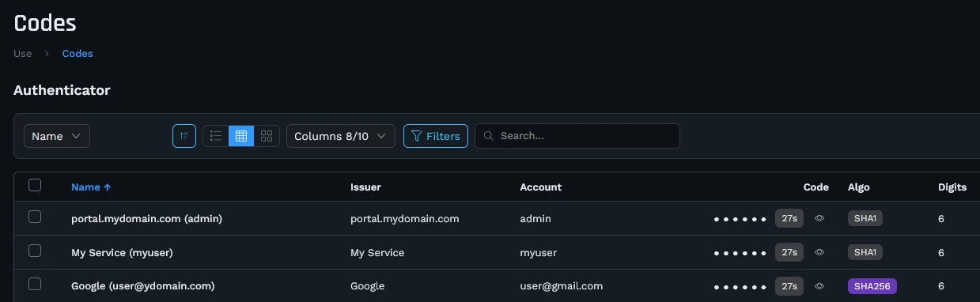Reveal code for the Google account
The image size is (980, 302).
[x=819, y=286]
